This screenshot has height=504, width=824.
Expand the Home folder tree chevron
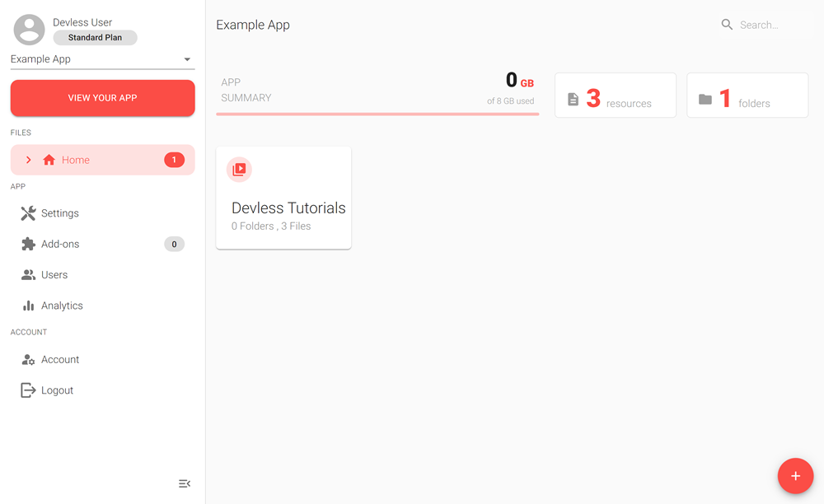(28, 160)
